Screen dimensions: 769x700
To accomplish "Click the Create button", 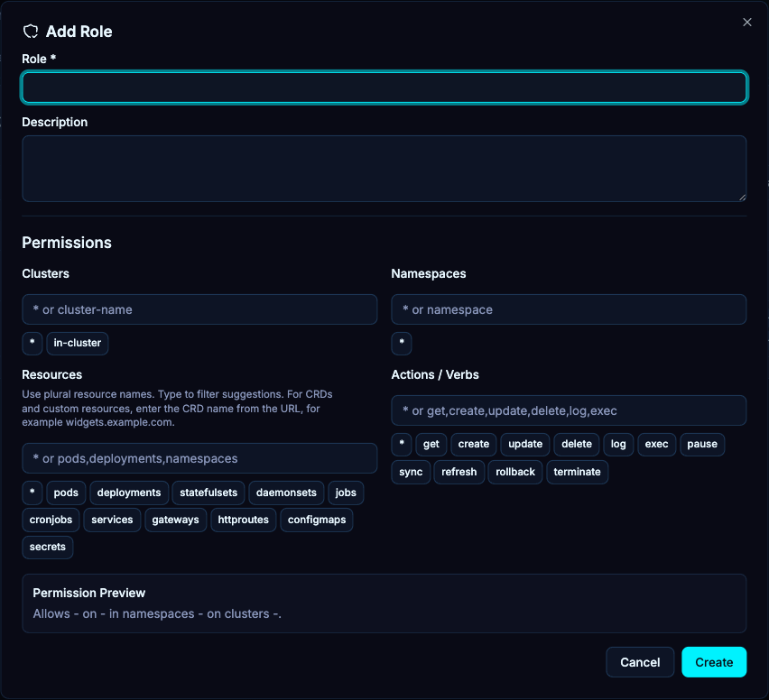I will [714, 662].
